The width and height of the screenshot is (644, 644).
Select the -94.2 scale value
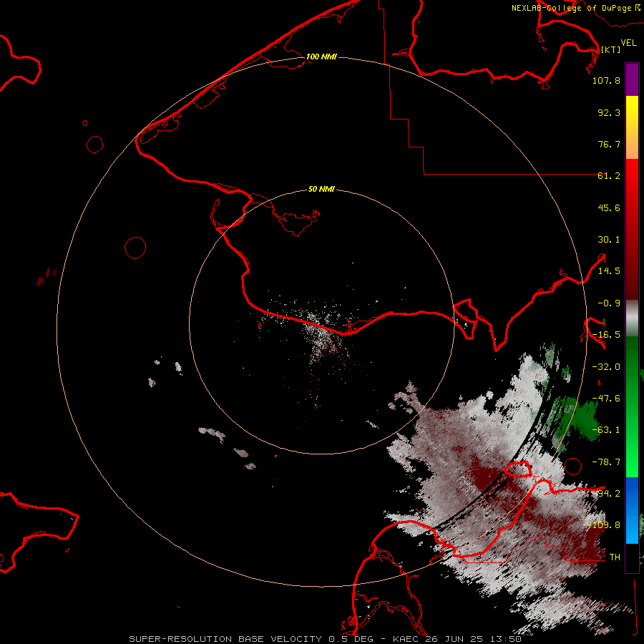tap(606, 494)
